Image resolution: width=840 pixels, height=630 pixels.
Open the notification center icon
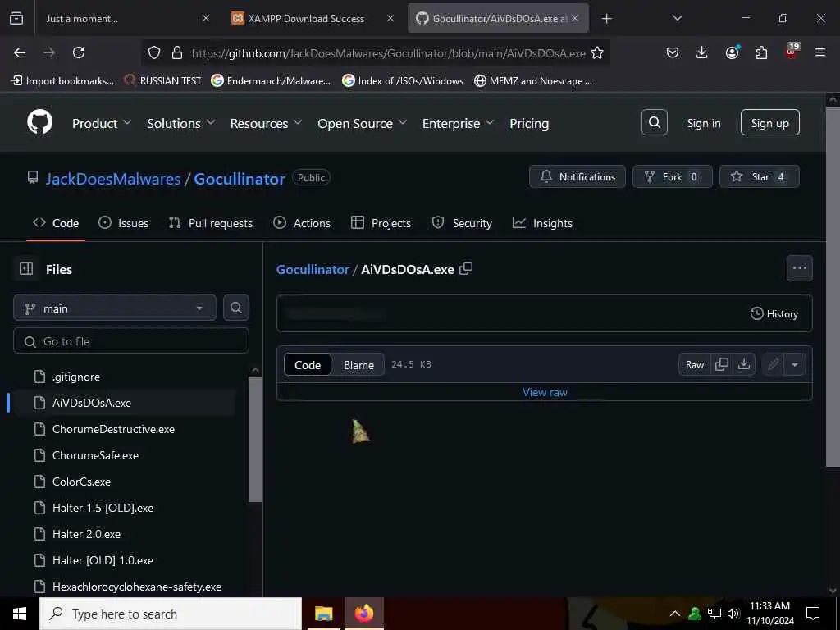(813, 614)
